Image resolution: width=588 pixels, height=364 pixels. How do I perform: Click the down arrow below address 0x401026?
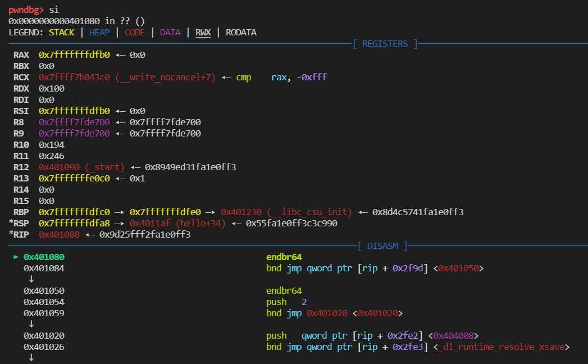pos(31,357)
